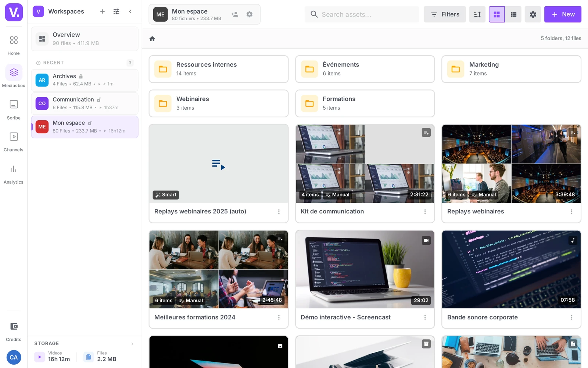Open the Marketing folder

tap(511, 69)
